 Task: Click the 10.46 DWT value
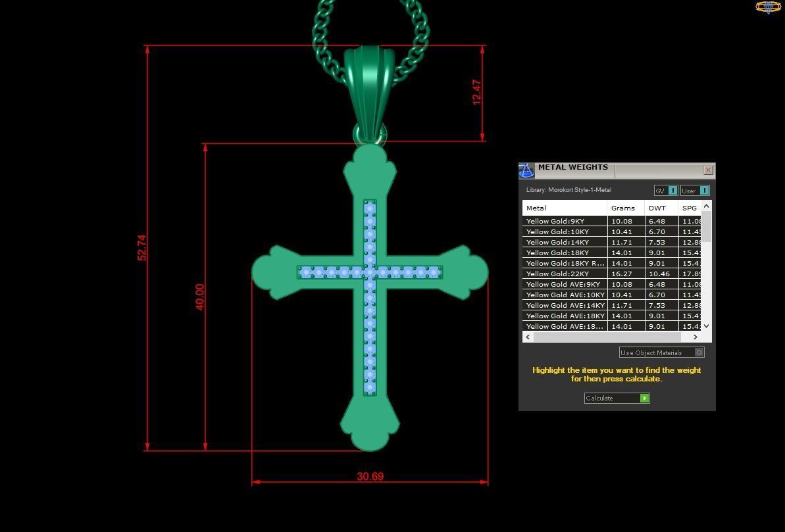coord(659,274)
